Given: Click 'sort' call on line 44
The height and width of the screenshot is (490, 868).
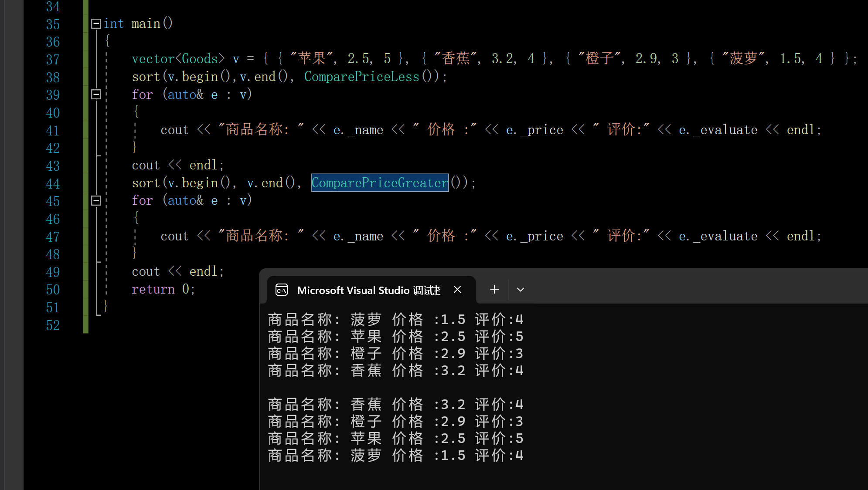Looking at the screenshot, I should 146,183.
